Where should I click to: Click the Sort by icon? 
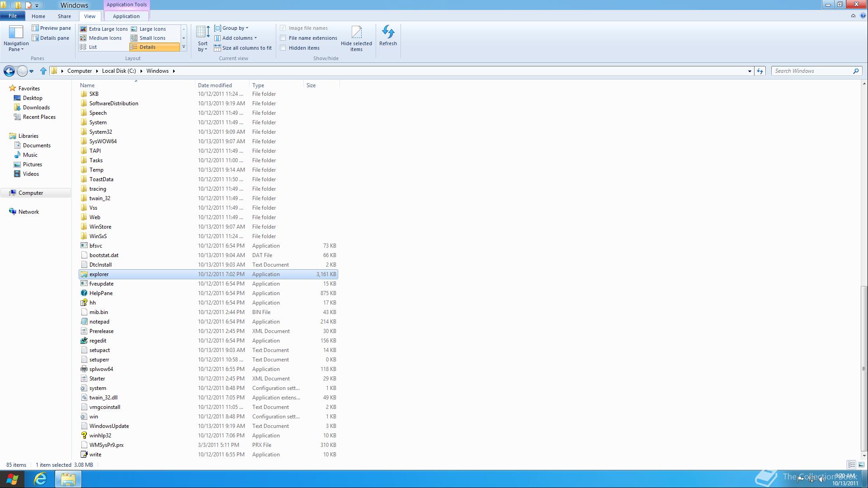pos(203,33)
